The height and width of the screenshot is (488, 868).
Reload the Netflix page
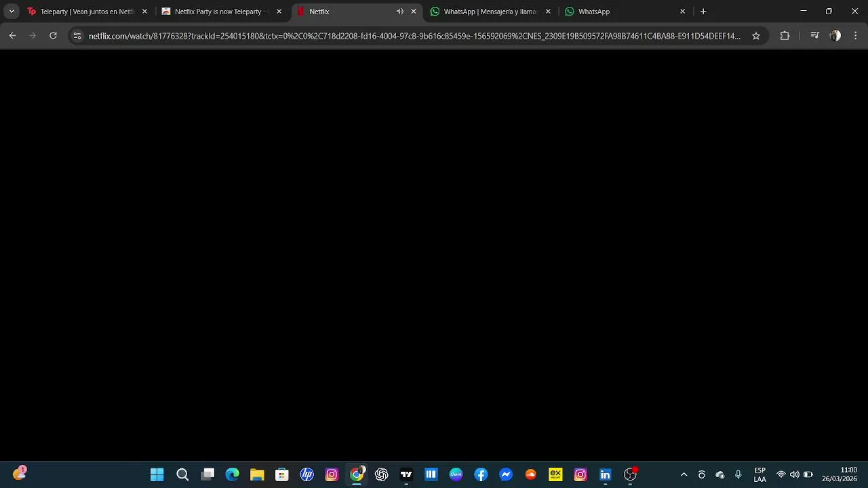[53, 36]
